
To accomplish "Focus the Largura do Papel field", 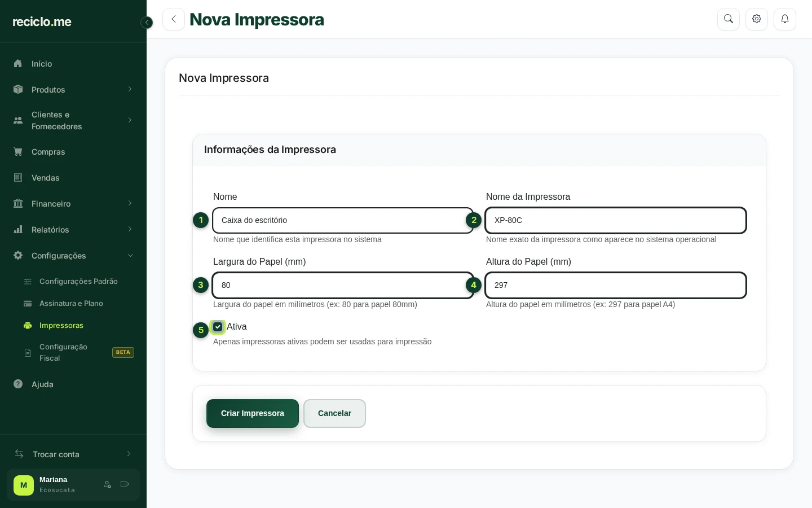I will tap(343, 285).
